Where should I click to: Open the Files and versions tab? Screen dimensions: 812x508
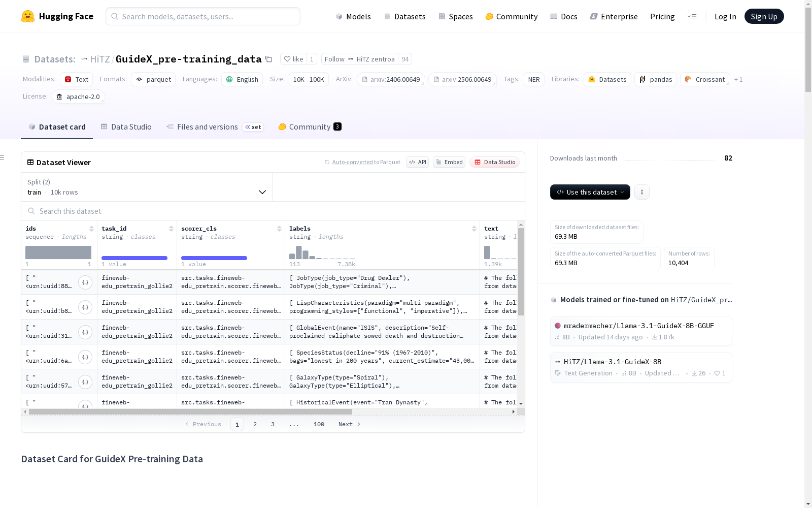(215, 127)
